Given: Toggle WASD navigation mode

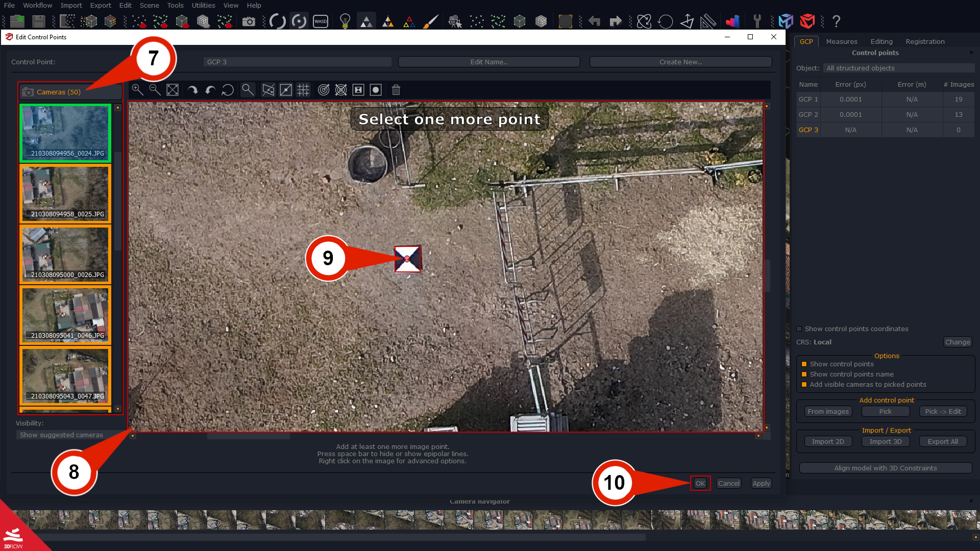Looking at the screenshot, I should (x=321, y=21).
